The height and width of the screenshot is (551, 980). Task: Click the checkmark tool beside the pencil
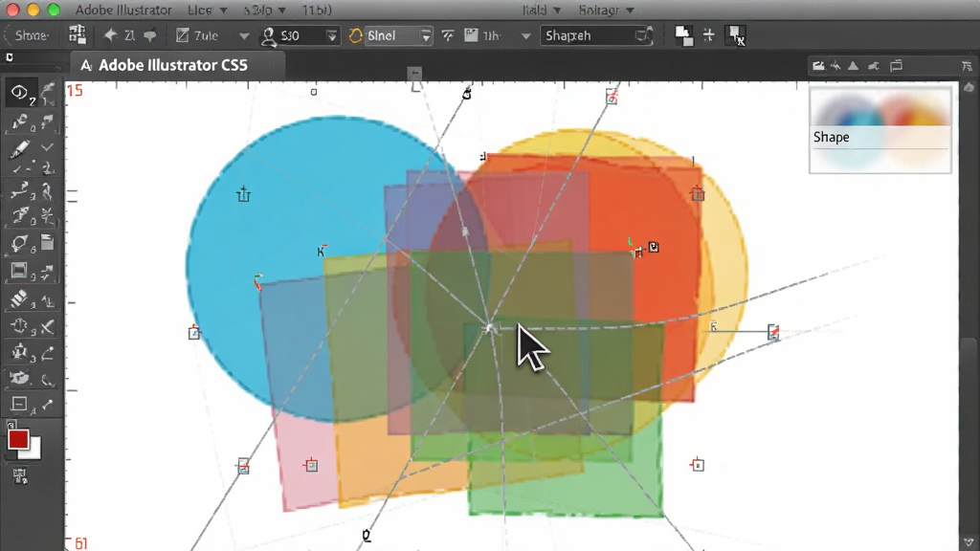click(x=48, y=147)
